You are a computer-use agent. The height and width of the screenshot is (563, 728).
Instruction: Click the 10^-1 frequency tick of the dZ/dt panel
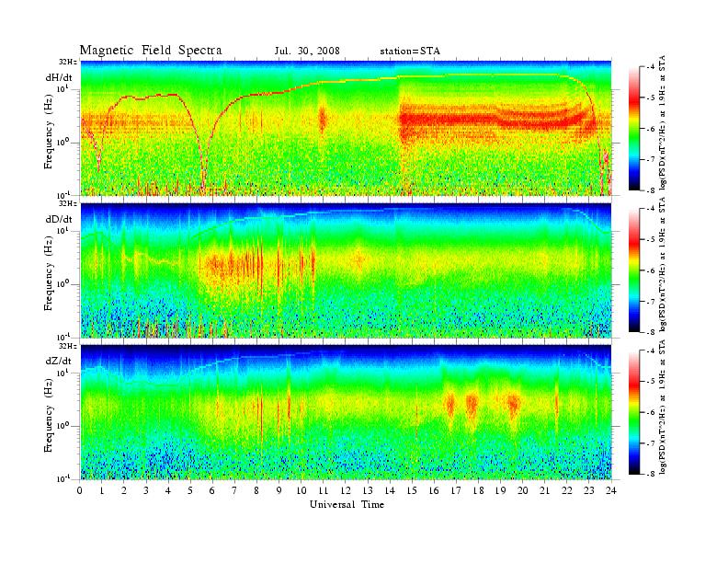[x=63, y=478]
